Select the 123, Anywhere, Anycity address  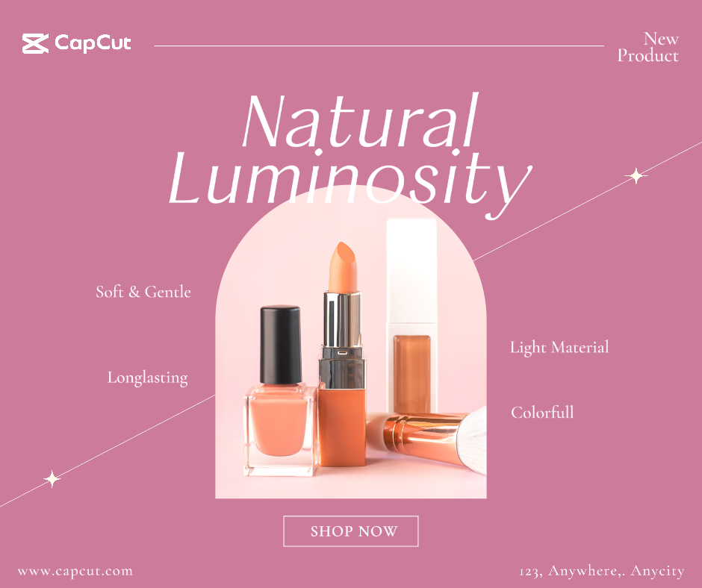click(x=602, y=572)
